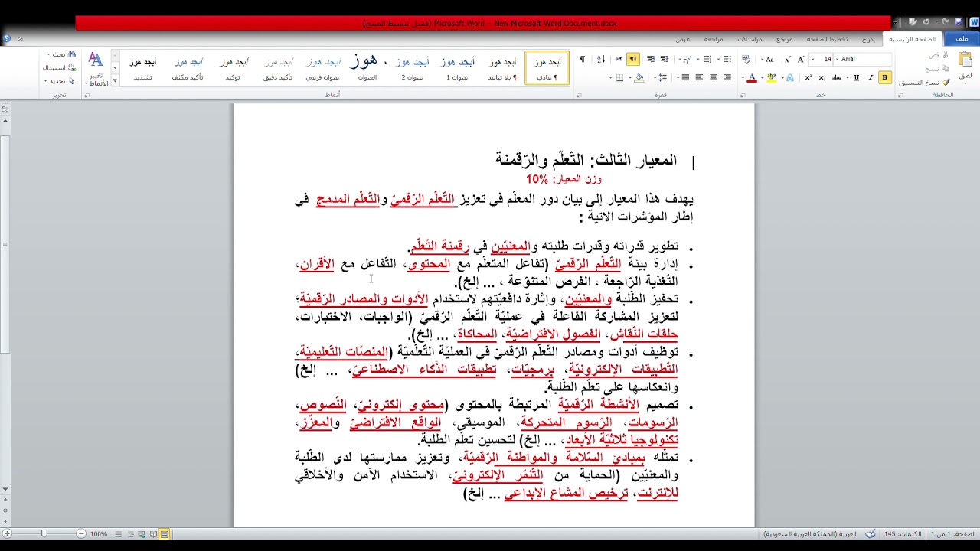Image resolution: width=980 pixels, height=551 pixels.
Task: Switch to References tab (مراجع)
Action: coord(784,39)
